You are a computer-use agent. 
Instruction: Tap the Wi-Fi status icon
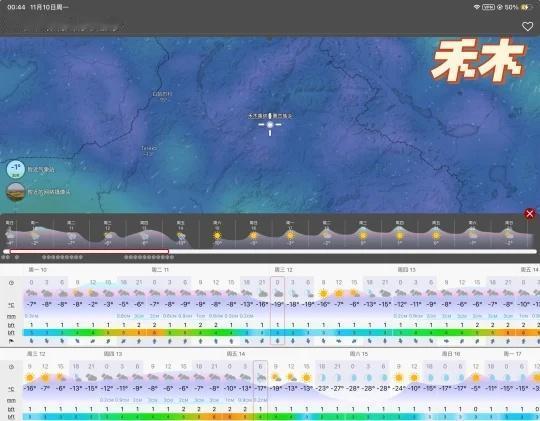point(477,7)
